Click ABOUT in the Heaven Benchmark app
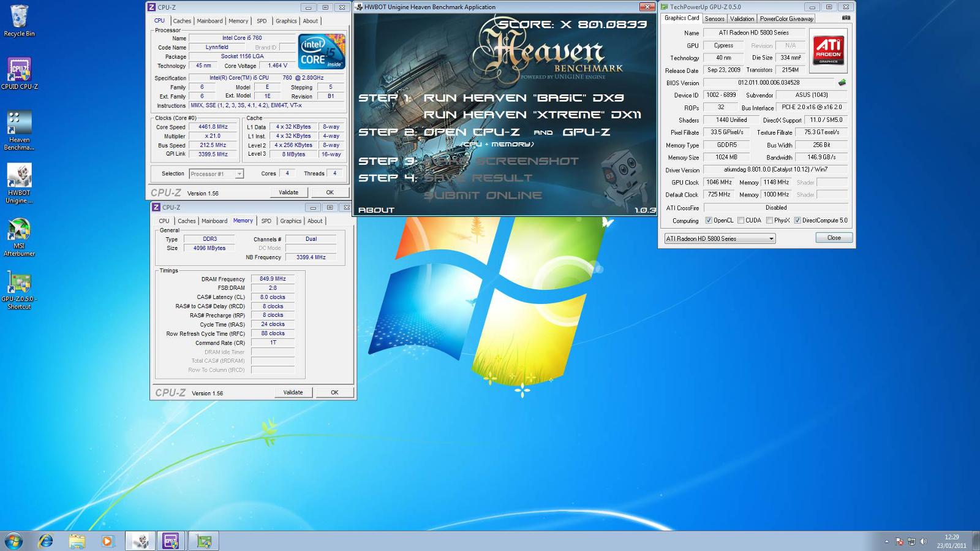980x551 pixels. click(376, 210)
